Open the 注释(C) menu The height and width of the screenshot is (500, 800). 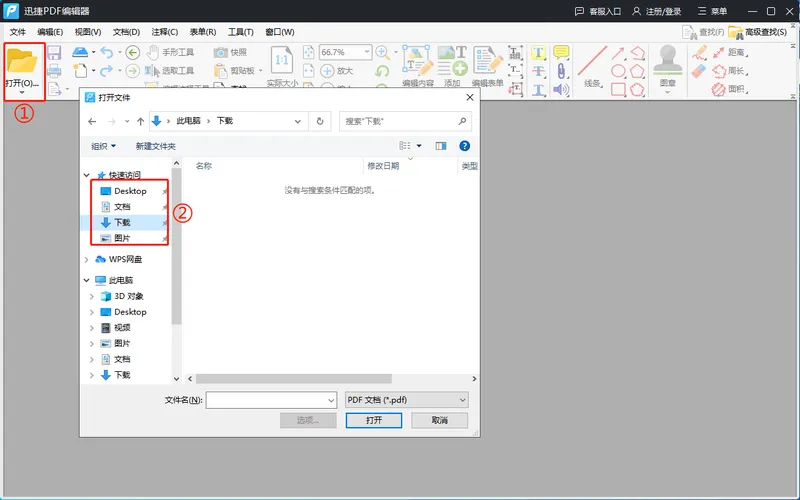(164, 32)
